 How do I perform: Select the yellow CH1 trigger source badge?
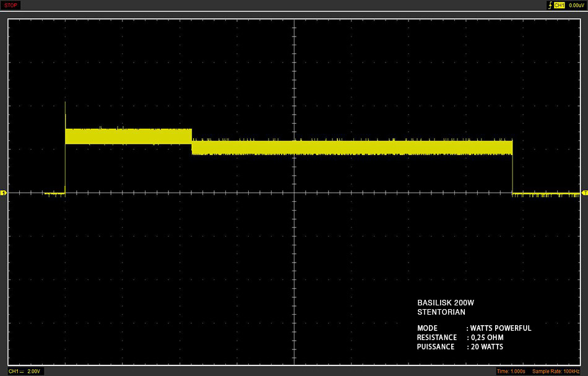point(559,5)
